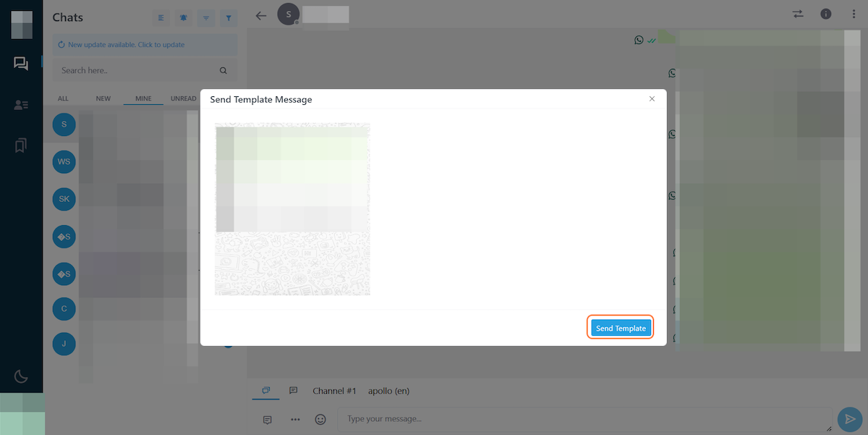Toggle dark mode moon icon
868x435 pixels.
[x=21, y=376]
